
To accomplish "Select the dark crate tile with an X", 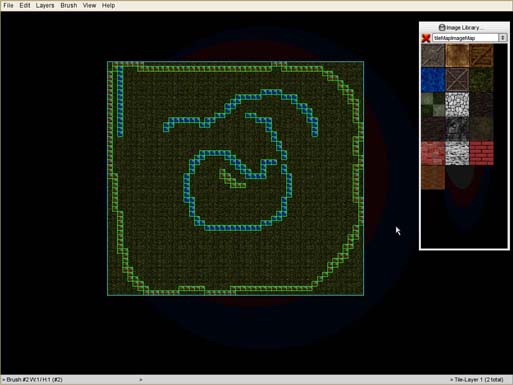I will point(457,80).
